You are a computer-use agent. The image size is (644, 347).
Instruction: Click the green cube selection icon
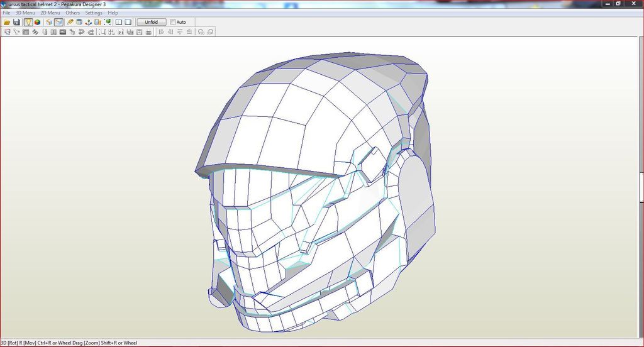click(107, 22)
